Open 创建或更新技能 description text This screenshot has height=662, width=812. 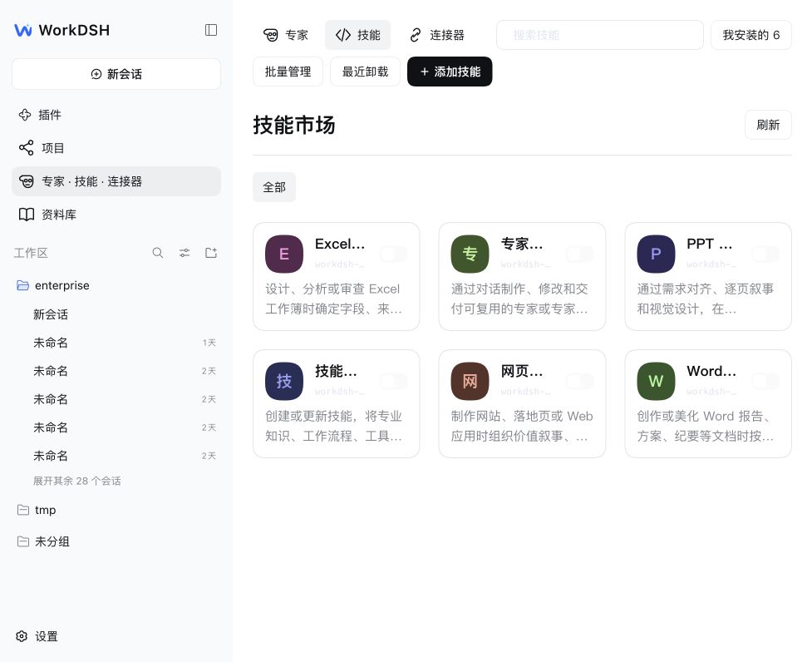pyautogui.click(x=333, y=426)
